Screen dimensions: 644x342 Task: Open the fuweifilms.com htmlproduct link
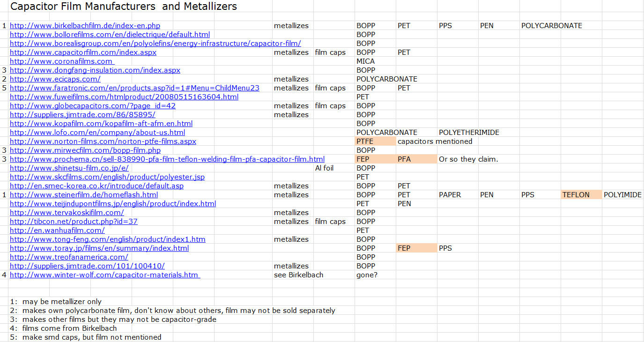pos(124,97)
